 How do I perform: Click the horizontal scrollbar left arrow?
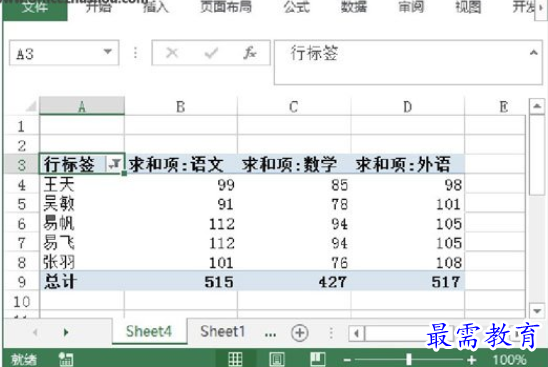(356, 333)
